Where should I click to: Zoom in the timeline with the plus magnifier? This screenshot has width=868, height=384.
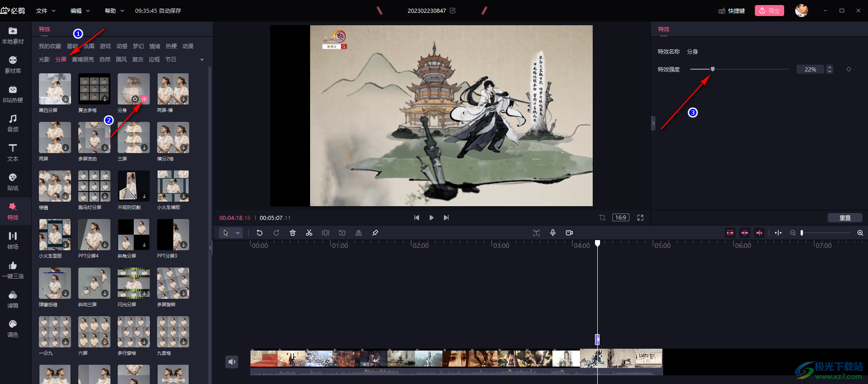tap(860, 233)
